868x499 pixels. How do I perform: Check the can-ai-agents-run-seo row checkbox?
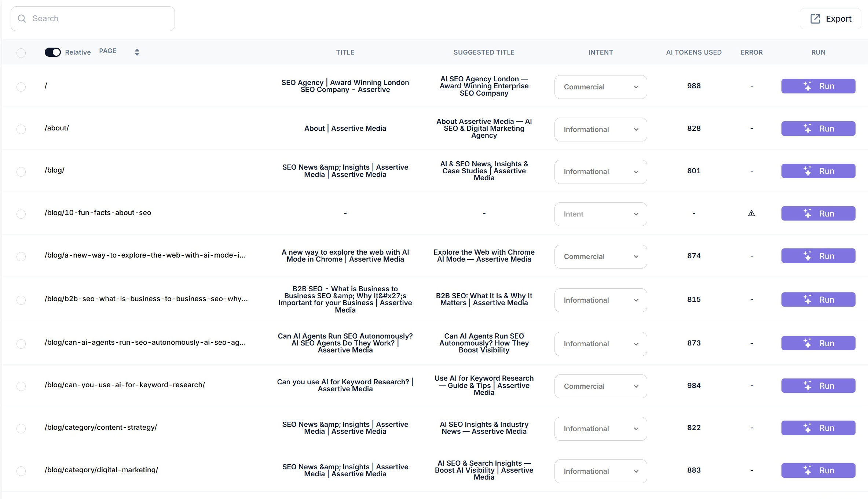coord(21,344)
